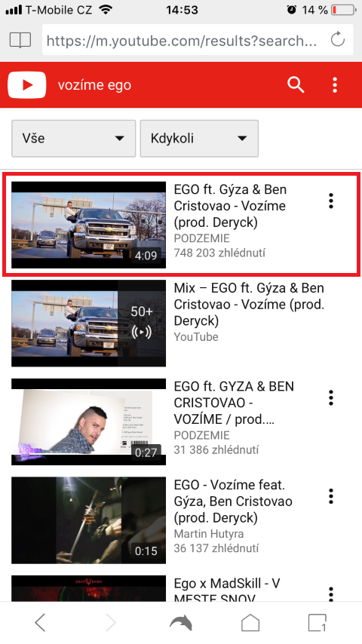Play the 4:09 video thumbnail
This screenshot has width=362, height=644.
point(89,225)
